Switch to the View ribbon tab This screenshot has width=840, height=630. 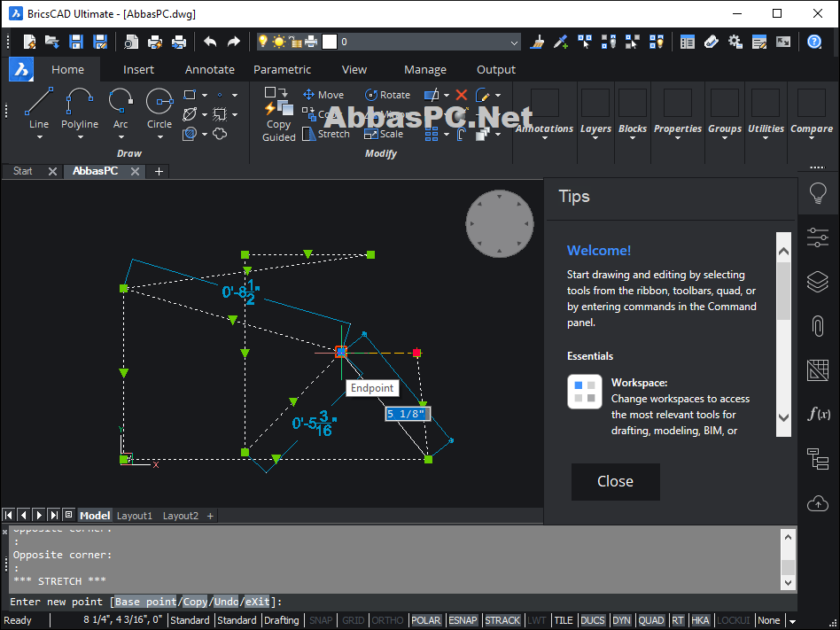[354, 70]
